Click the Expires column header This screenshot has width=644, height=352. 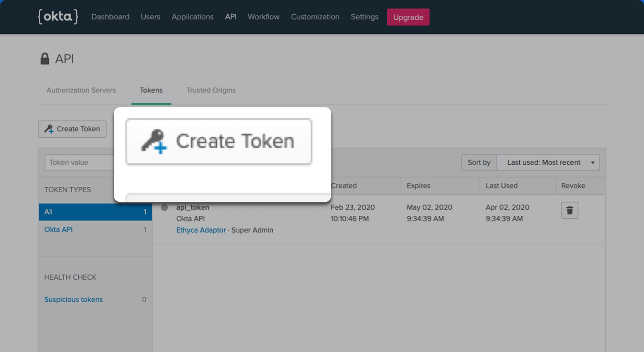[419, 186]
